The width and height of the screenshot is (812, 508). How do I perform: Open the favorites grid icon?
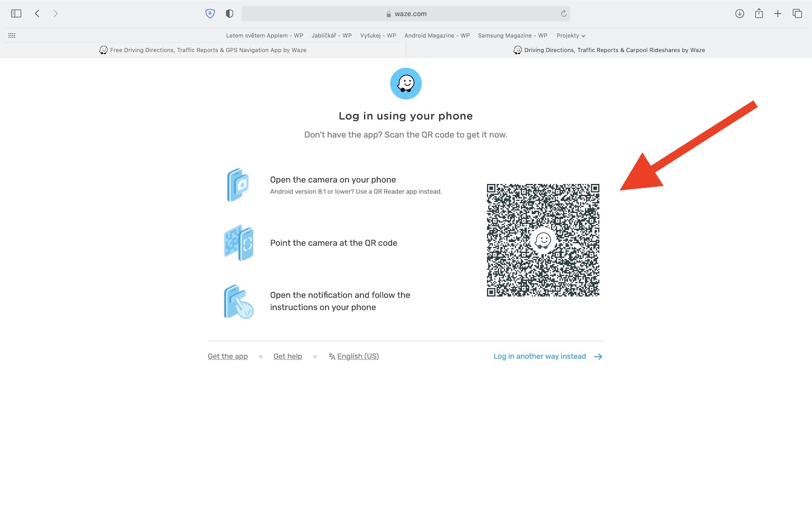(12, 35)
